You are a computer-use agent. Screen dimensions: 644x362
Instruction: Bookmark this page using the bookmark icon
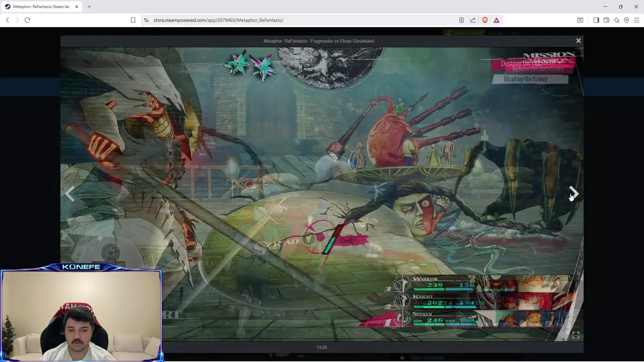[x=133, y=20]
